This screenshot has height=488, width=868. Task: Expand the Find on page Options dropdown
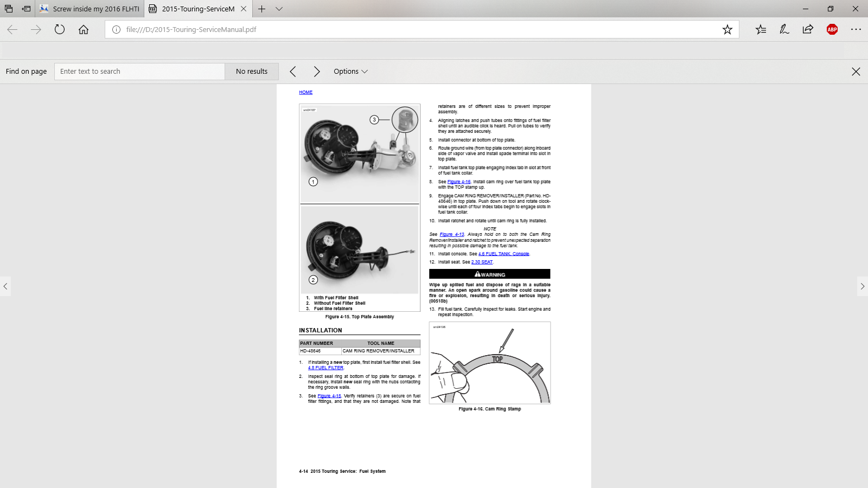click(x=350, y=72)
